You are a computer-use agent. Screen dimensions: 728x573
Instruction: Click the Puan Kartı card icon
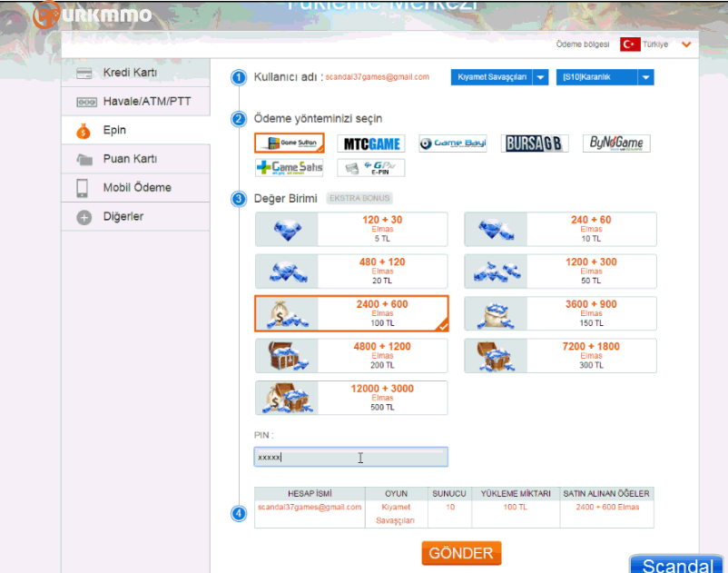tap(84, 160)
